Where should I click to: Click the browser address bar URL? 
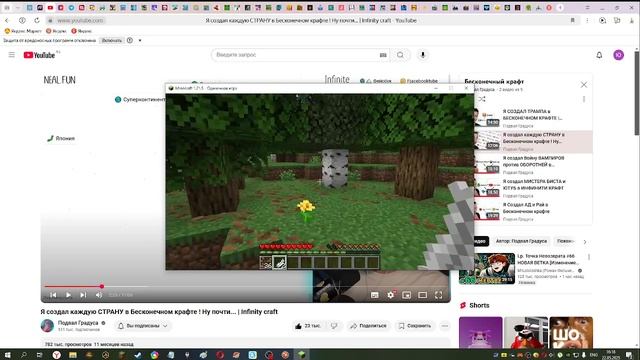80,20
